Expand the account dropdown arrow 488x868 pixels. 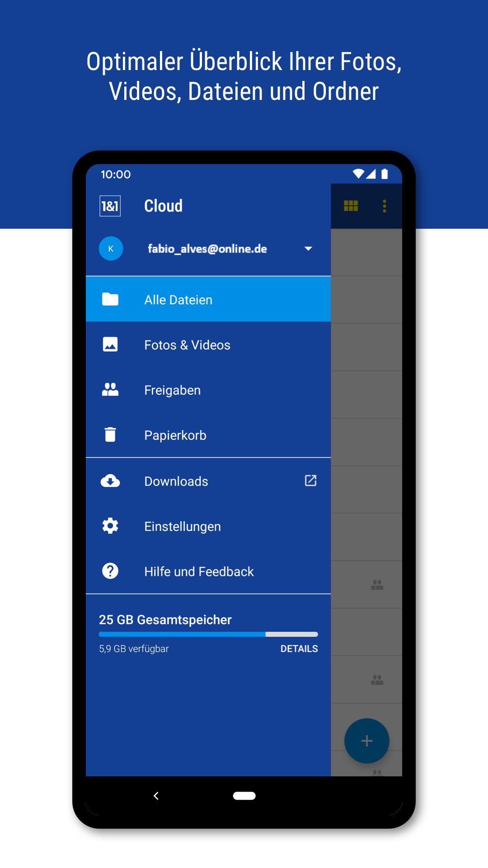click(308, 249)
